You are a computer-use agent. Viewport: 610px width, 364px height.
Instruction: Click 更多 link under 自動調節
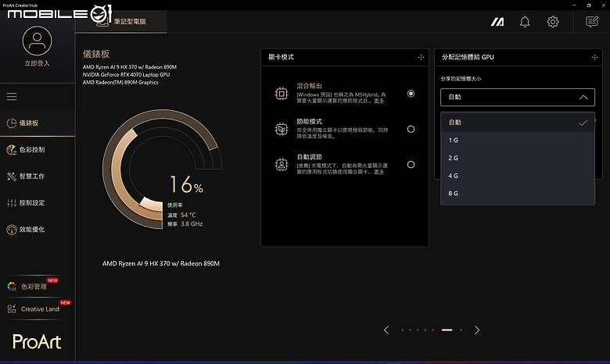(x=379, y=172)
